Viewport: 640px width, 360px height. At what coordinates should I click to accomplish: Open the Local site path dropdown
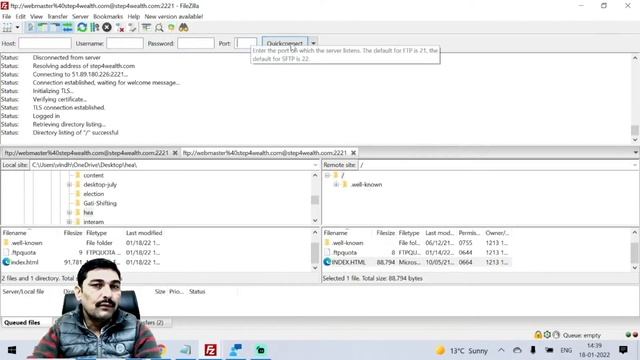click(x=315, y=165)
